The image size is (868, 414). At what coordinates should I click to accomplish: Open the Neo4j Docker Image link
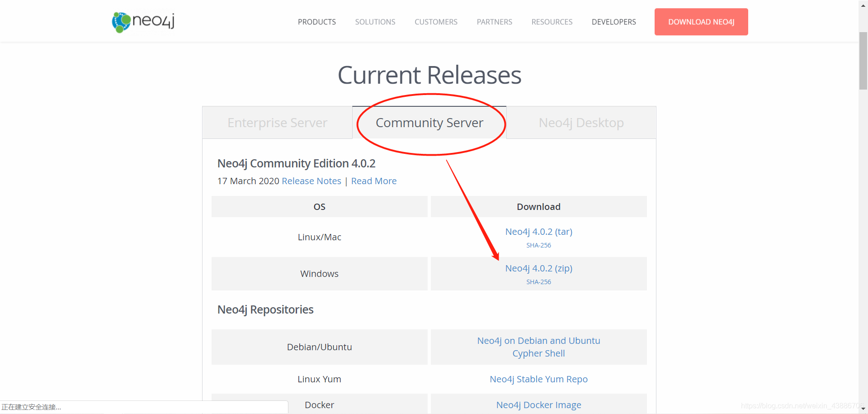[538, 405]
